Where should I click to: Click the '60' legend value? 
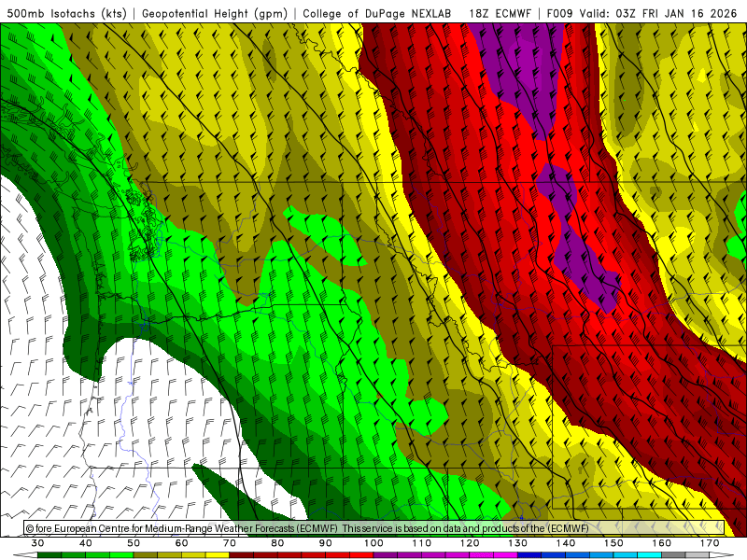(181, 543)
